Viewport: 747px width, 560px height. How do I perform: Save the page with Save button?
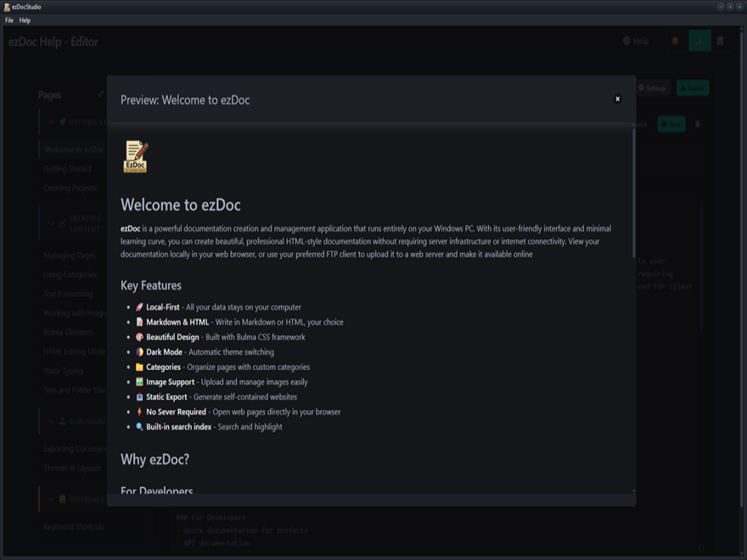[x=671, y=125]
